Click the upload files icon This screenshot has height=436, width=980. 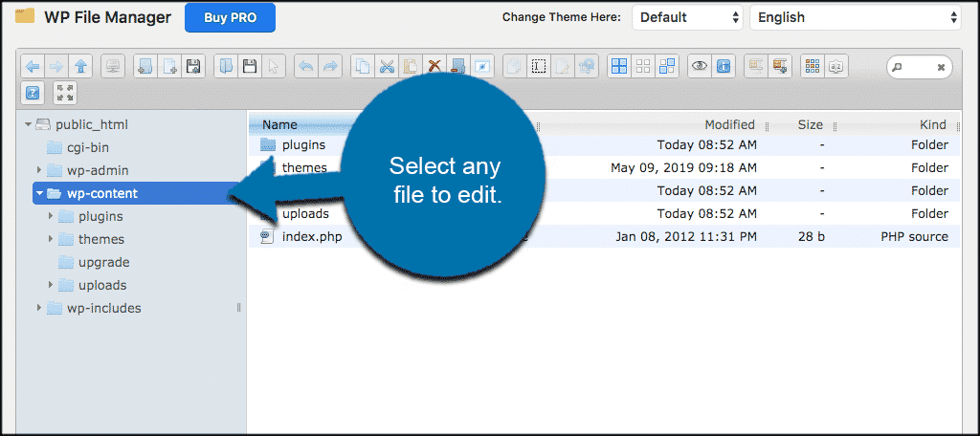[193, 66]
